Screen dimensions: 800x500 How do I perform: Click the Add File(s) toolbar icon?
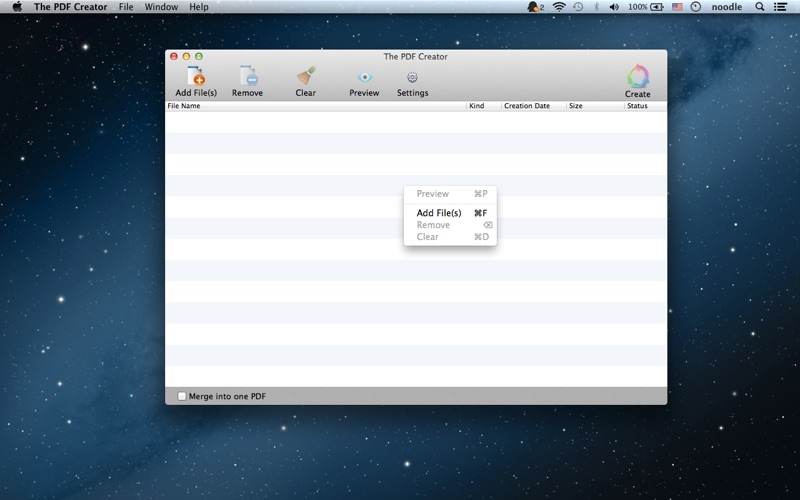point(196,76)
